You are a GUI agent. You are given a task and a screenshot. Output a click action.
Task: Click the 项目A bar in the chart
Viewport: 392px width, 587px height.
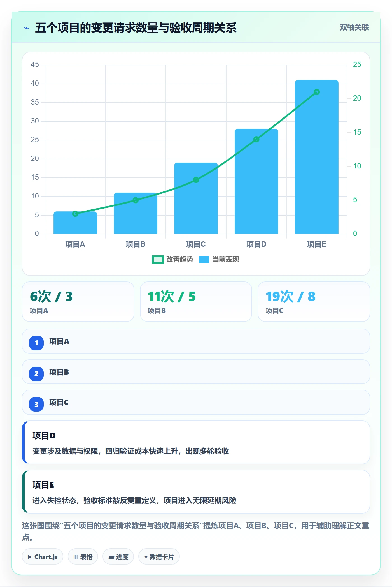click(75, 223)
